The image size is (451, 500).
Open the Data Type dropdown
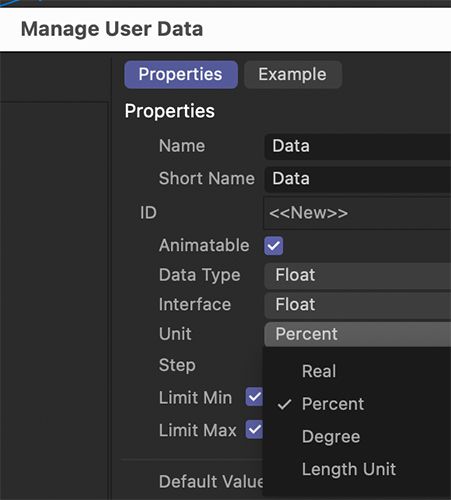click(358, 276)
